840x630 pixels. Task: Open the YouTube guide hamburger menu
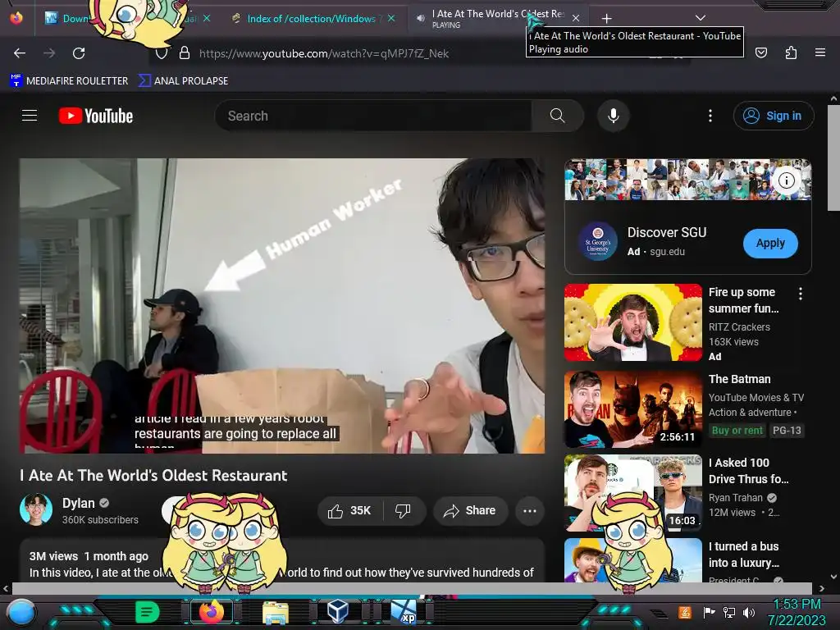[30, 116]
